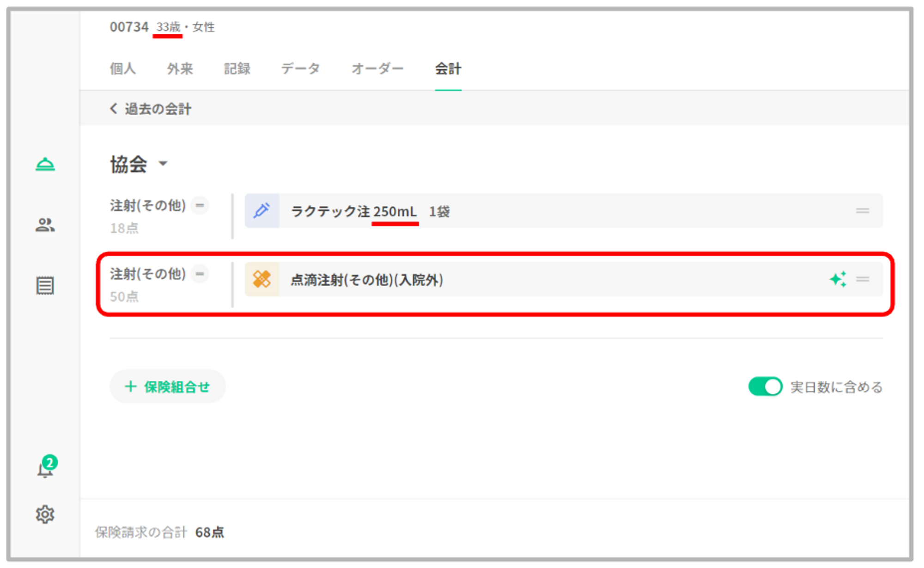
Task: Switch to the オーダー tab
Action: pos(377,69)
